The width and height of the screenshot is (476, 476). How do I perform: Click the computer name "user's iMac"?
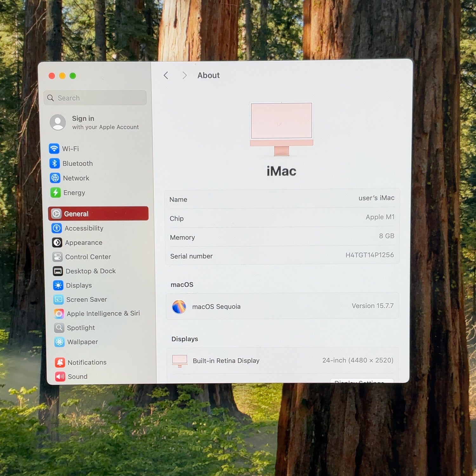click(x=376, y=198)
